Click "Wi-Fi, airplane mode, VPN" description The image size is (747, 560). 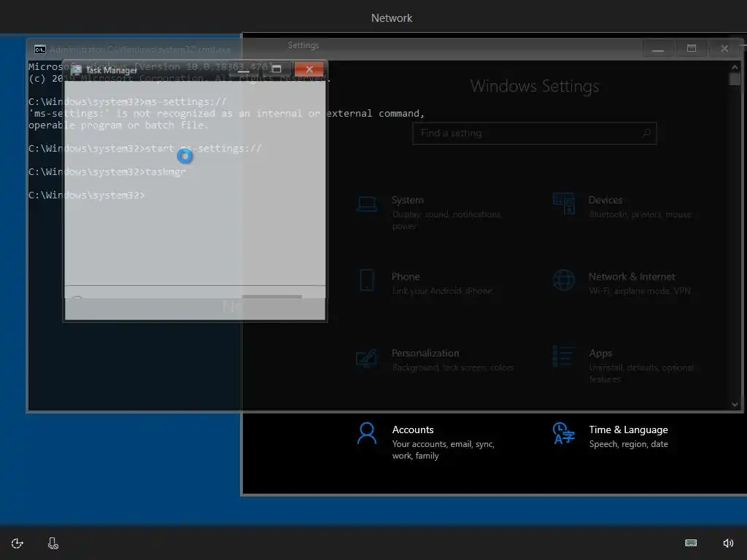pyautogui.click(x=639, y=290)
